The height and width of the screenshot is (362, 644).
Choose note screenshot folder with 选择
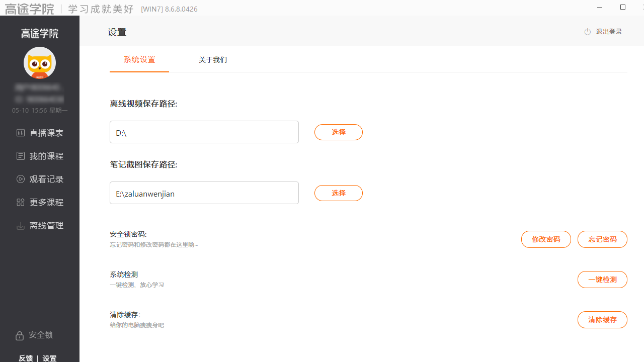(x=338, y=193)
